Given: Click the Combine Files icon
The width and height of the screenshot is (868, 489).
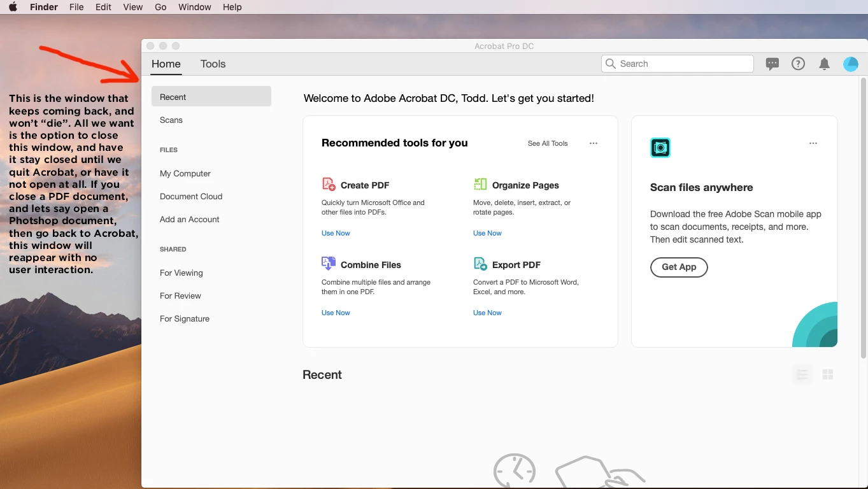Looking at the screenshot, I should (329, 264).
